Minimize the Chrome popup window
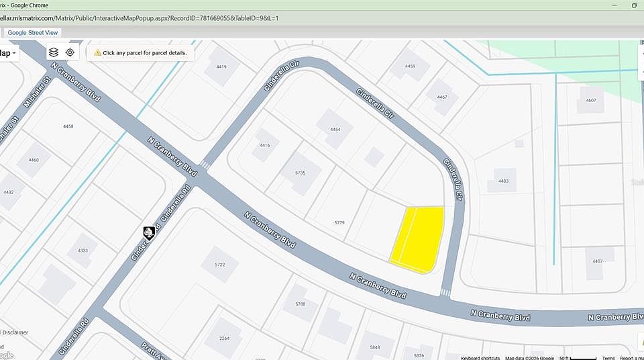Screen dimensions: 644x360 coord(614,5)
